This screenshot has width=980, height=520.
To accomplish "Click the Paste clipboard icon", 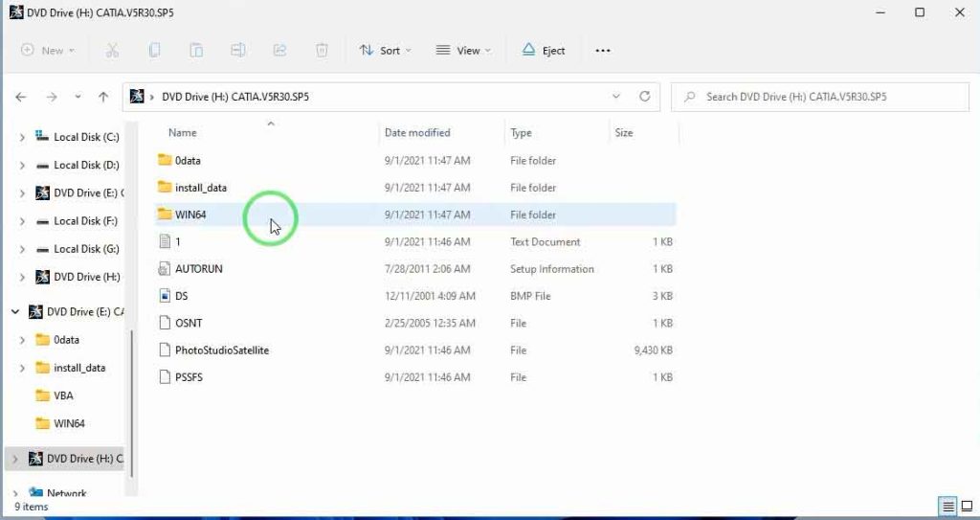I will click(196, 51).
